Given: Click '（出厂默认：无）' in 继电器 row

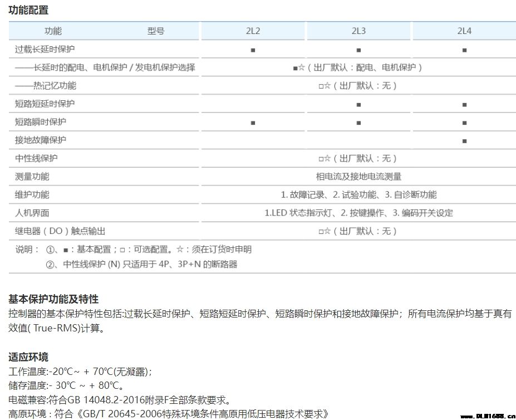Looking at the screenshot, I should coord(365,231).
